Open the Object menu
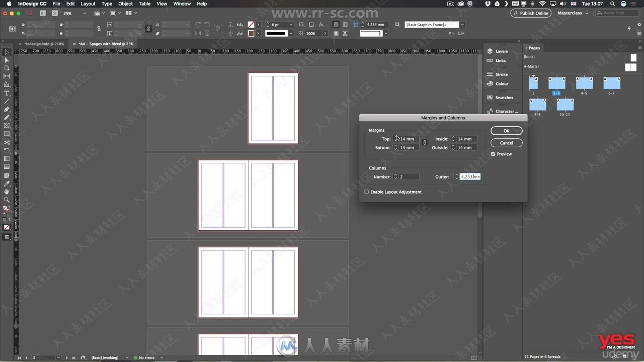This screenshot has width=644, height=362. (125, 4)
